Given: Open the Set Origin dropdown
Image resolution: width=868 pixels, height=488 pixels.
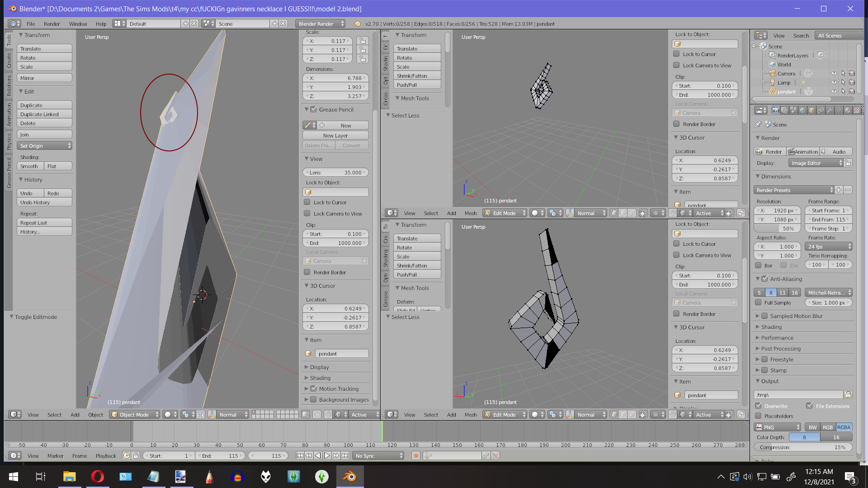Looking at the screenshot, I should coord(44,146).
